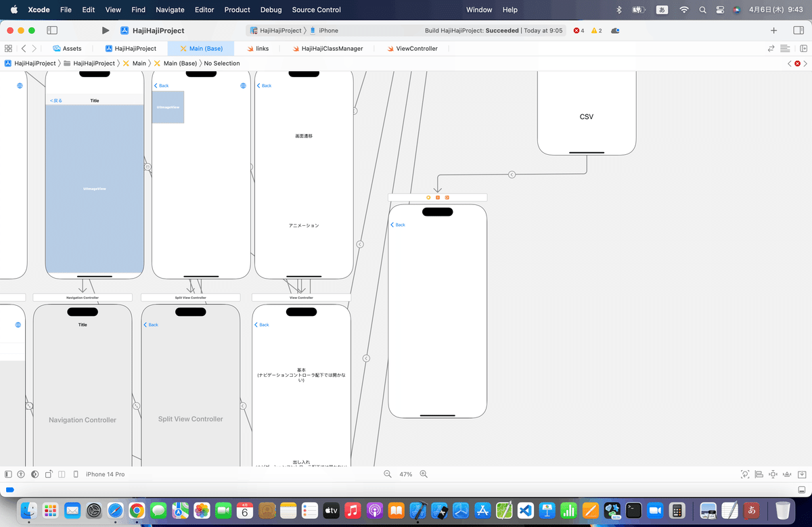
Task: Select the Main (Base) tab
Action: [x=201, y=49]
